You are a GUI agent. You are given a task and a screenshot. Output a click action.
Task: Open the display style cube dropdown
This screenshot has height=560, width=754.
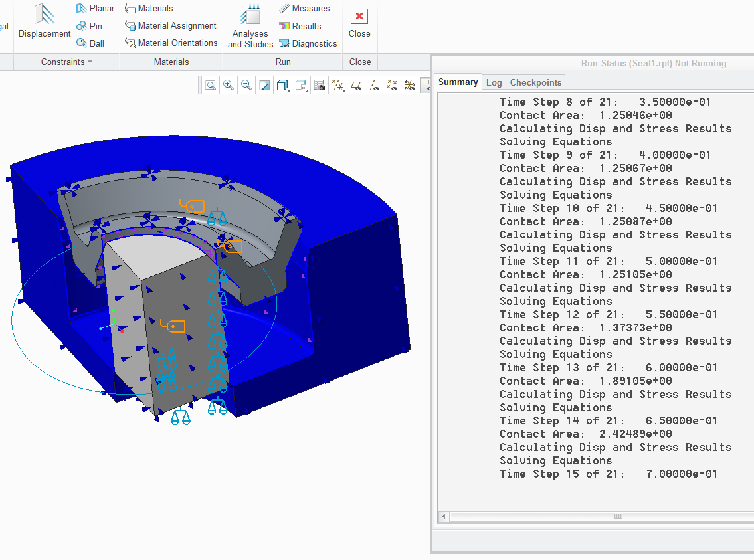282,86
